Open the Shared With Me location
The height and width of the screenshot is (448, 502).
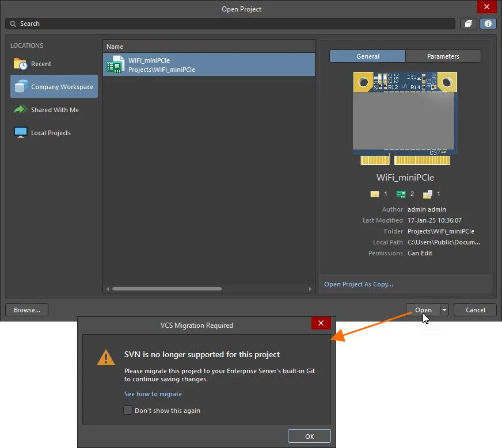tap(54, 110)
